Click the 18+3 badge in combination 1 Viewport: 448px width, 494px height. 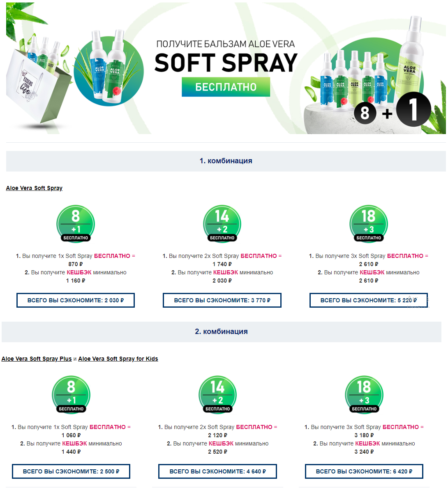pyautogui.click(x=369, y=223)
